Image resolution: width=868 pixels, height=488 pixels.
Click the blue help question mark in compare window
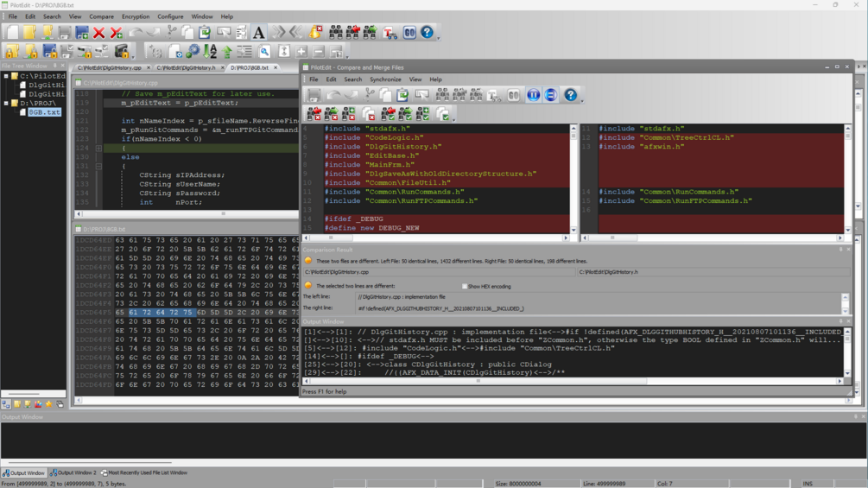coord(570,95)
